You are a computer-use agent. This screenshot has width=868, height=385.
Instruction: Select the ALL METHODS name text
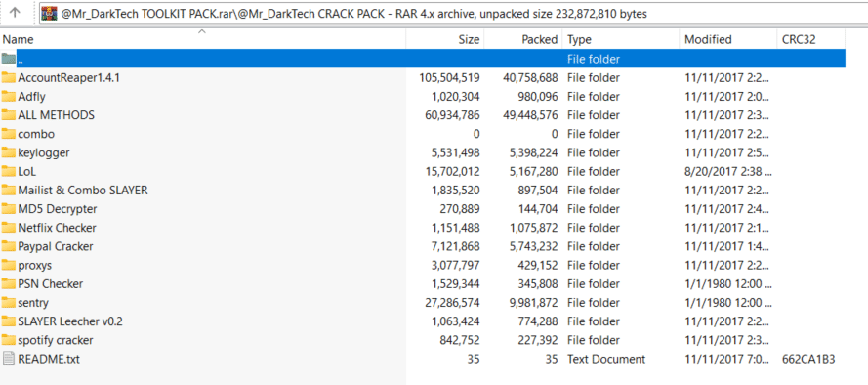coord(56,115)
